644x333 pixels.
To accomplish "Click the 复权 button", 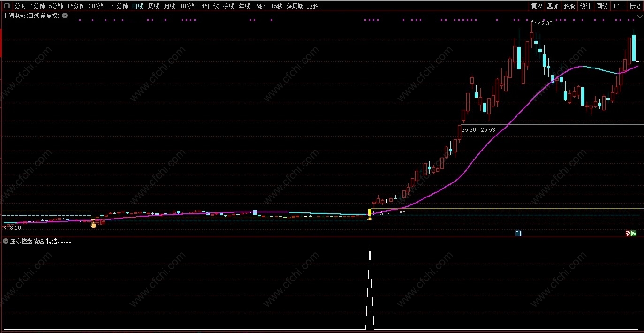I will tap(537, 6).
